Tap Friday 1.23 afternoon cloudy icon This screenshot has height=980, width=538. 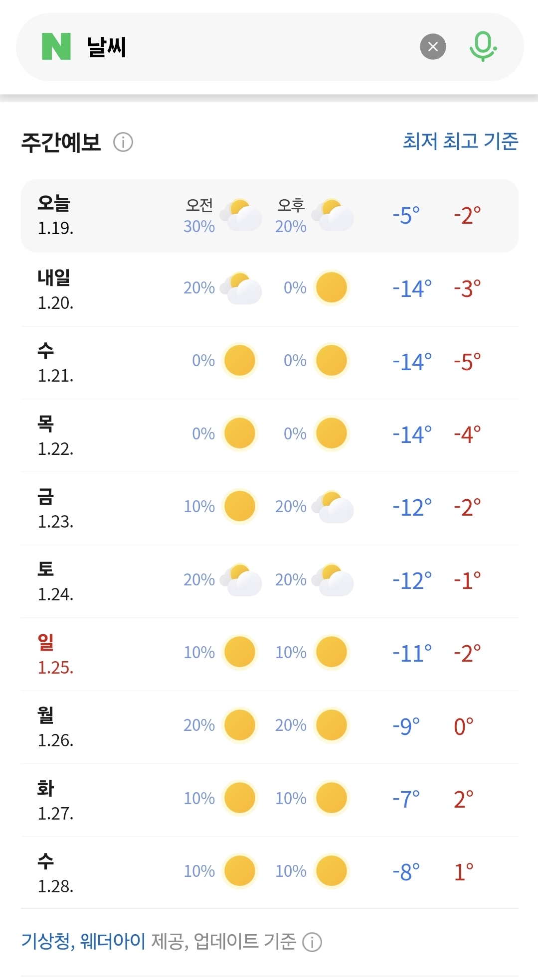(x=333, y=507)
